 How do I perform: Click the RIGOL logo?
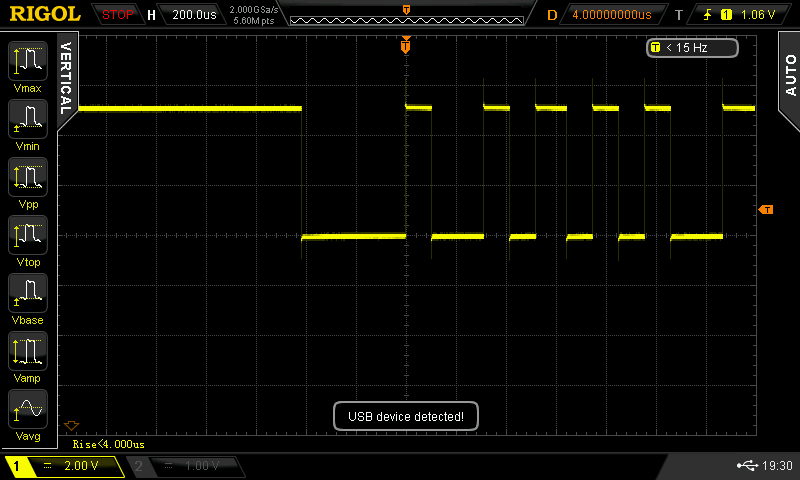(45, 14)
